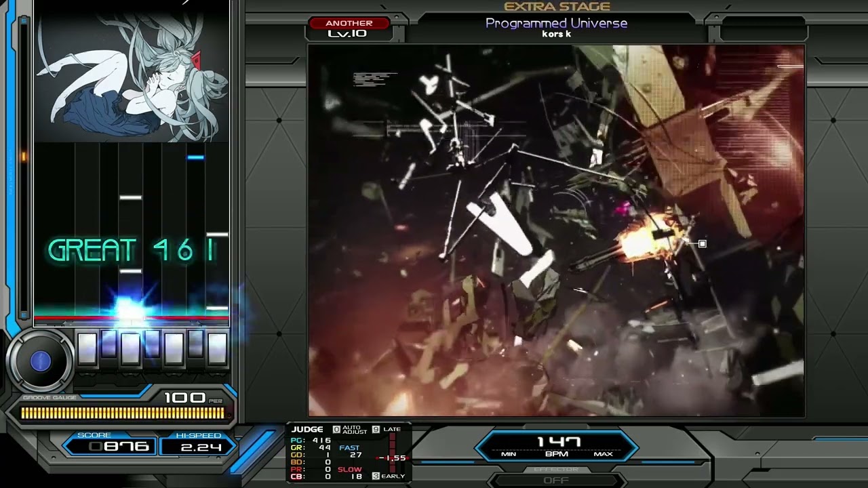
Task: Click the GREAT 461 combo display
Action: 132,251
